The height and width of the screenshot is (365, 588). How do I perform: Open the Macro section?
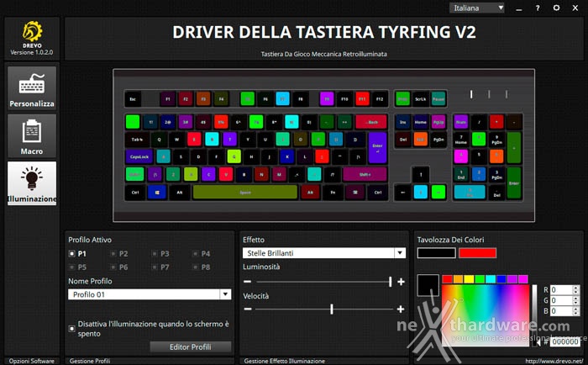tap(32, 136)
